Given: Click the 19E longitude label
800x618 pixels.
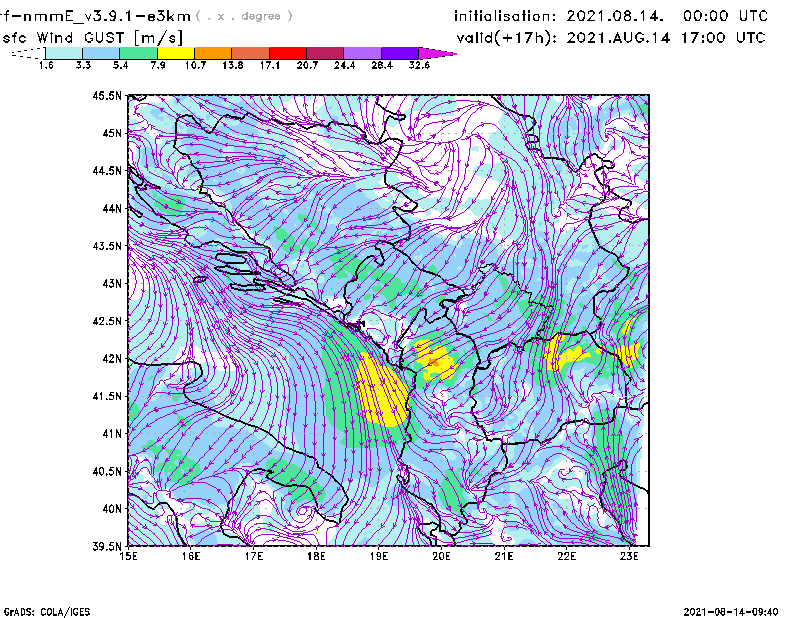Looking at the screenshot, I should tap(379, 556).
